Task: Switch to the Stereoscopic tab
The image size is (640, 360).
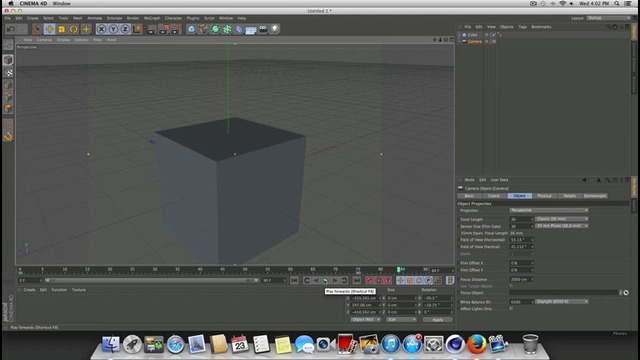Action: click(595, 196)
